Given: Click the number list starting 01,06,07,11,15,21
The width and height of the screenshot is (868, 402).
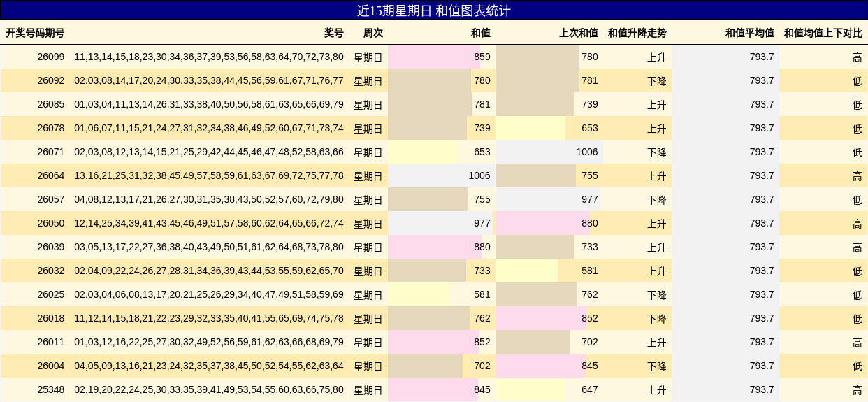Looking at the screenshot, I should (x=209, y=128).
